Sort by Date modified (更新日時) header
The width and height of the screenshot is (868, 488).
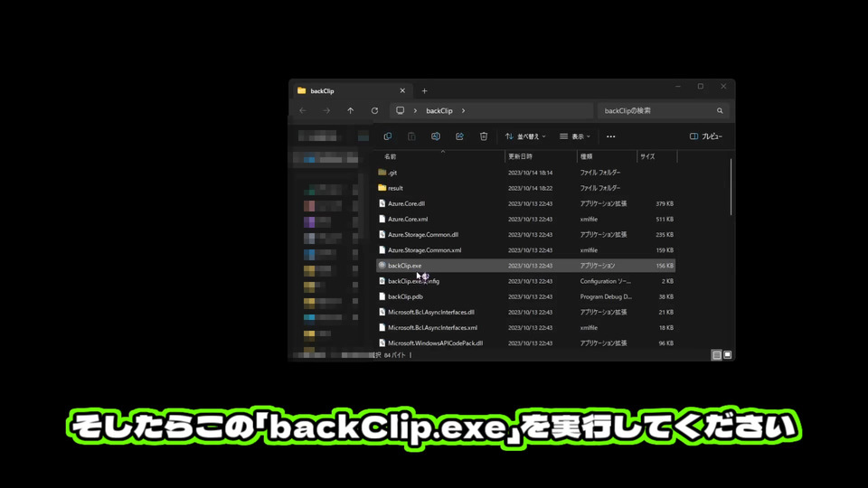tap(521, 156)
